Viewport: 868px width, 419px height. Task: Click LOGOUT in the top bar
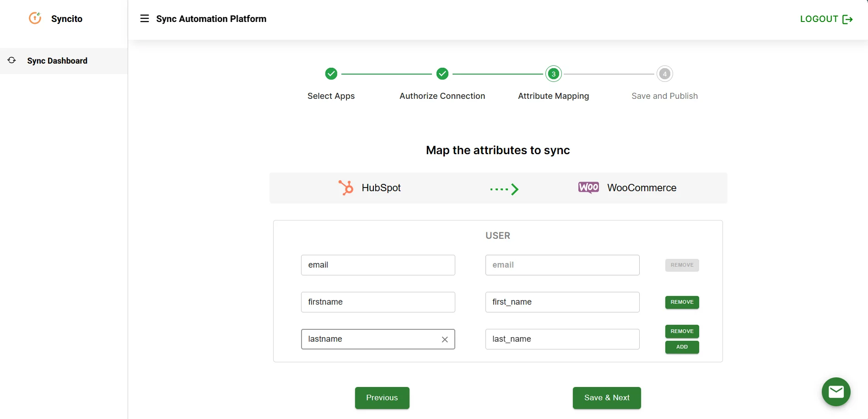[x=819, y=19]
